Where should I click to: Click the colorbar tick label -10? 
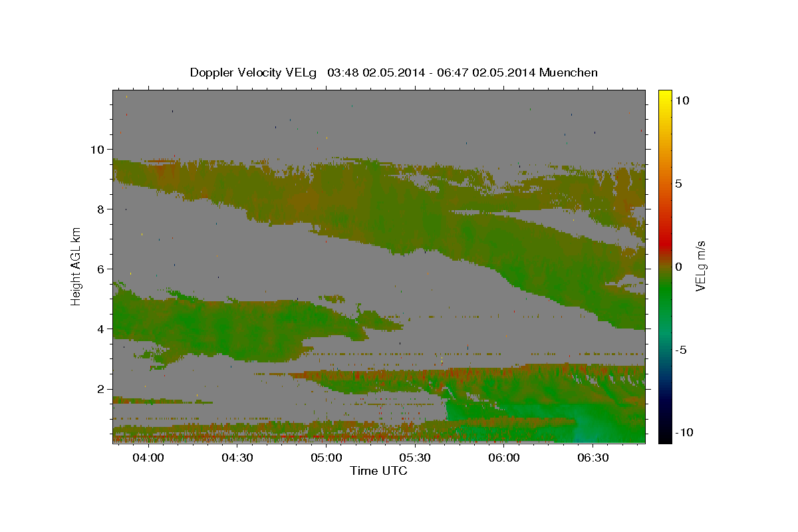pyautogui.click(x=684, y=433)
